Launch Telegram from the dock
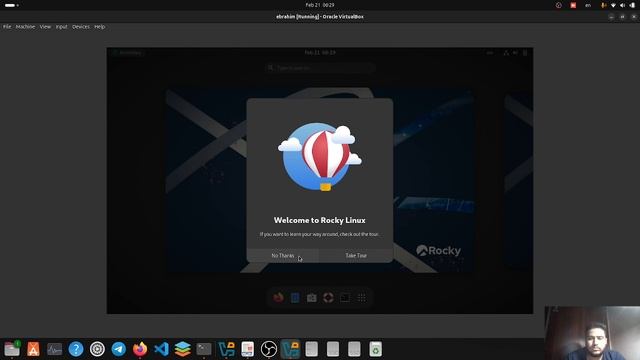This screenshot has height=360, width=640. point(119,349)
